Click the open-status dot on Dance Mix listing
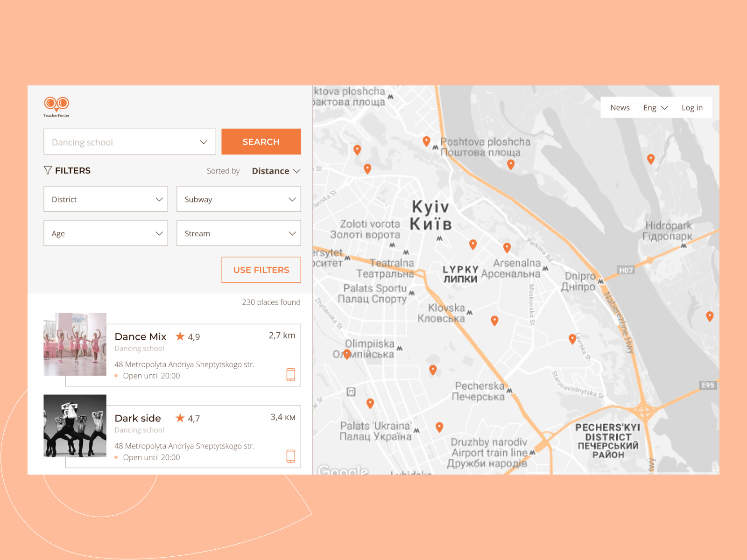 [116, 376]
